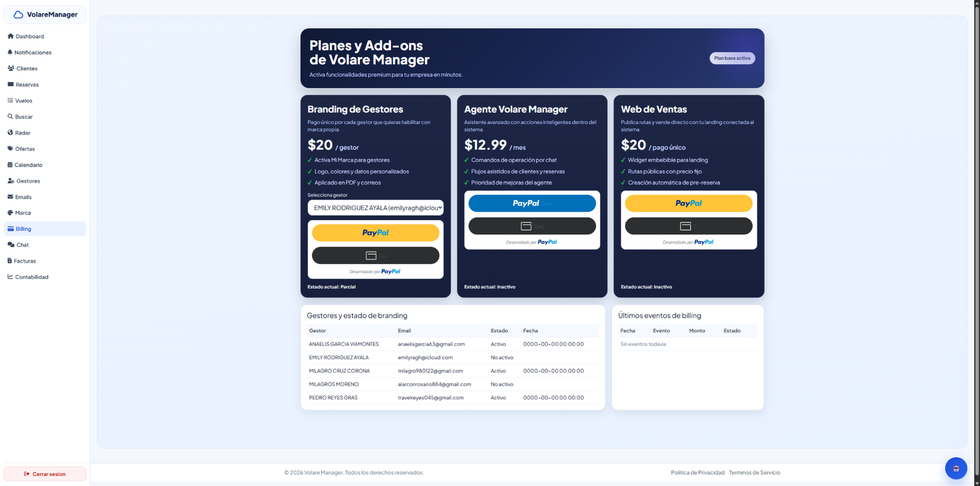Click the Billing card icon

click(x=10, y=228)
